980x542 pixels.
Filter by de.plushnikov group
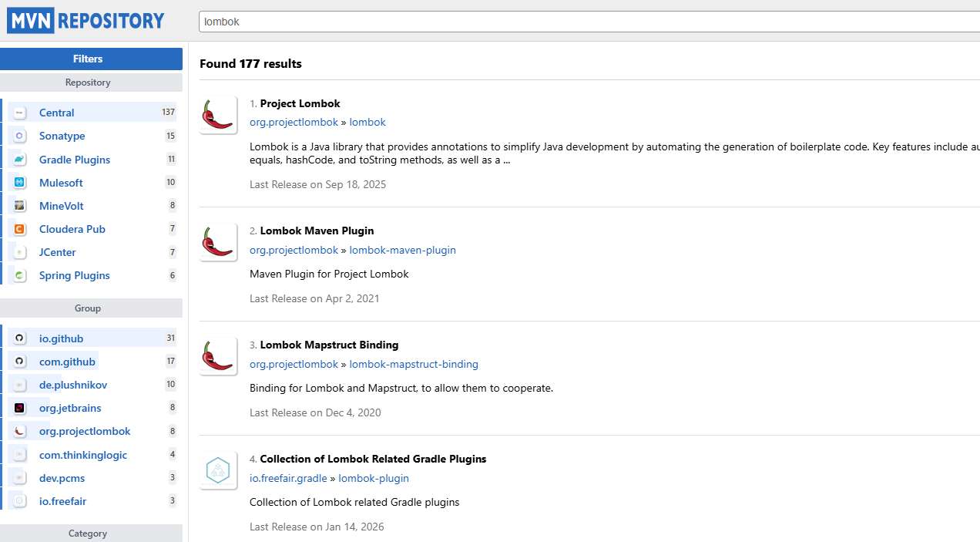[73, 385]
